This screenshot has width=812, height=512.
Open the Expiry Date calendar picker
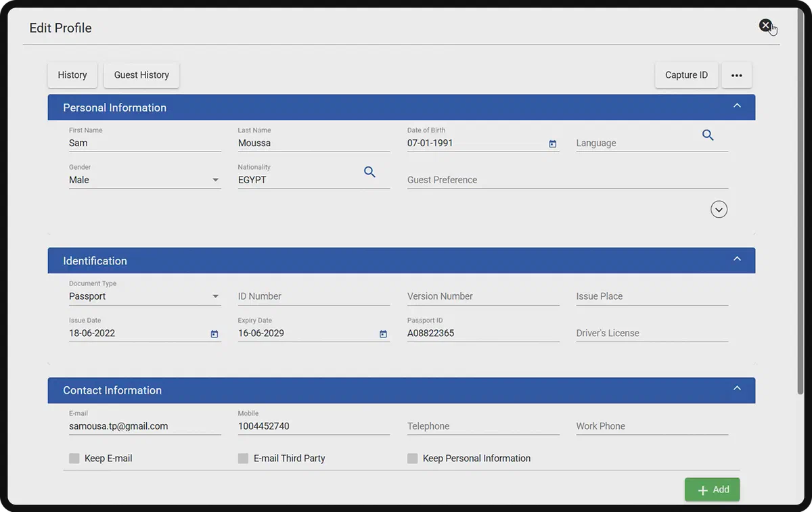(x=383, y=334)
